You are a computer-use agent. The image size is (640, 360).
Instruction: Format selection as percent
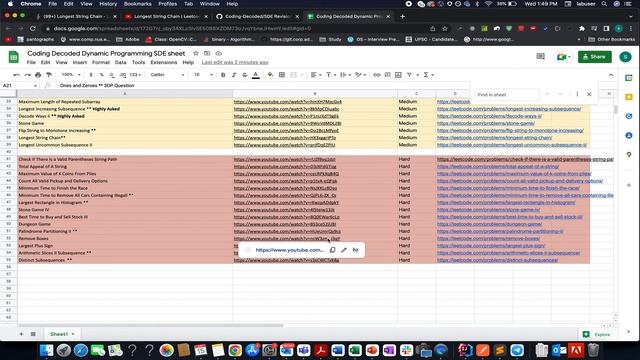pyautogui.click(x=101, y=75)
